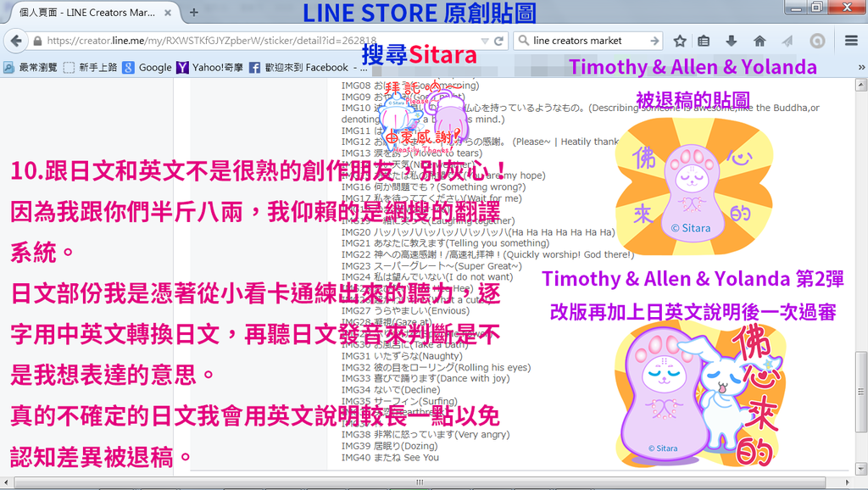
Task: Click the line 'IMG32 彼の目をローリング(Rolling his eyes)'
Action: point(436,367)
